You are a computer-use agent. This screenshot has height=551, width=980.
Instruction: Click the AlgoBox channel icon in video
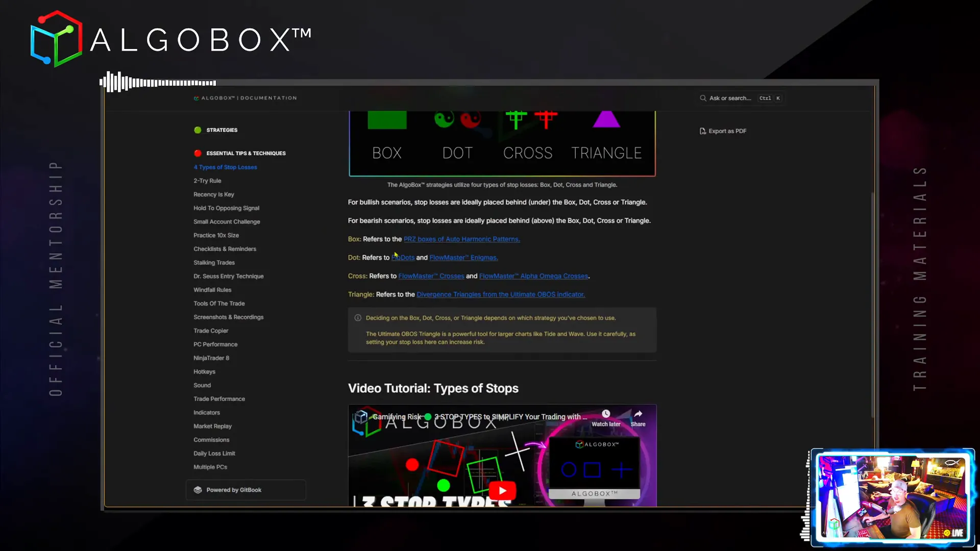point(361,417)
